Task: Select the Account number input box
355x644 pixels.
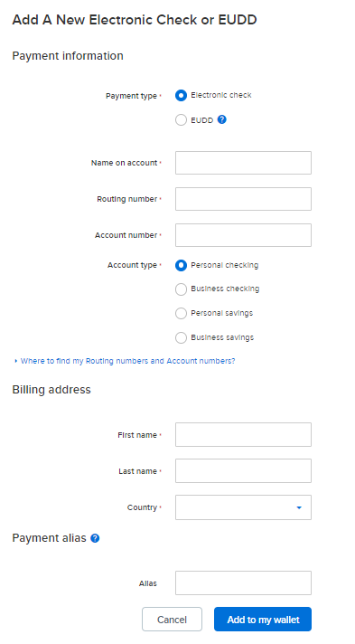Action: click(x=243, y=235)
